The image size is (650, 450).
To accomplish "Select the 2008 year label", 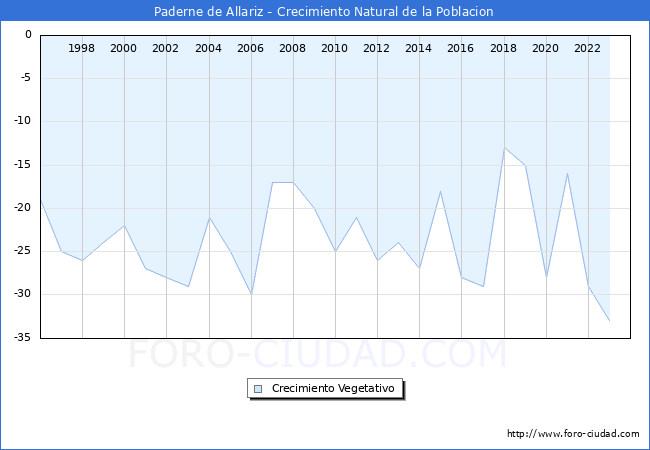I will tap(292, 48).
